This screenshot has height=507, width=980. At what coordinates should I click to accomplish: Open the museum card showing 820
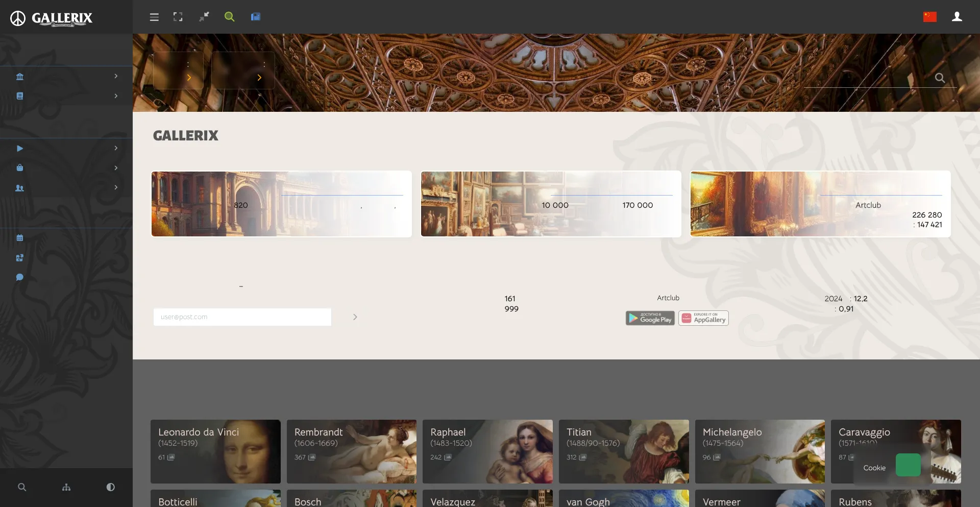tap(282, 204)
